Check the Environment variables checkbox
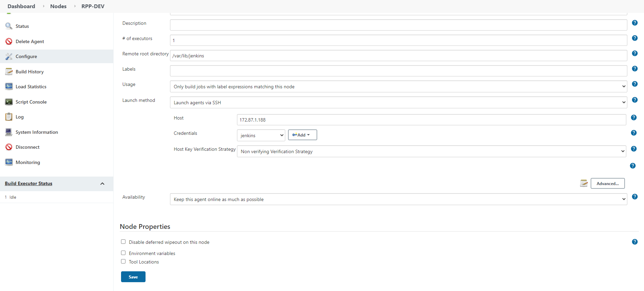The height and width of the screenshot is (291, 644). (123, 253)
